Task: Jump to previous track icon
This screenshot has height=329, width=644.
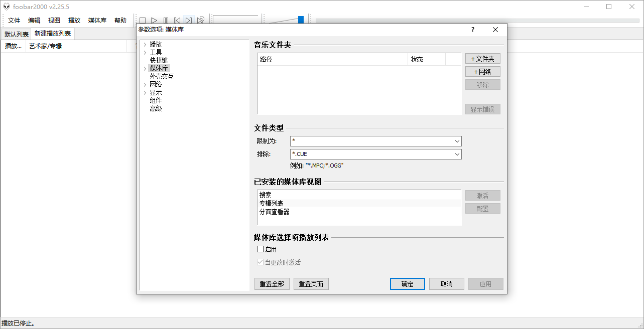Action: tap(177, 20)
